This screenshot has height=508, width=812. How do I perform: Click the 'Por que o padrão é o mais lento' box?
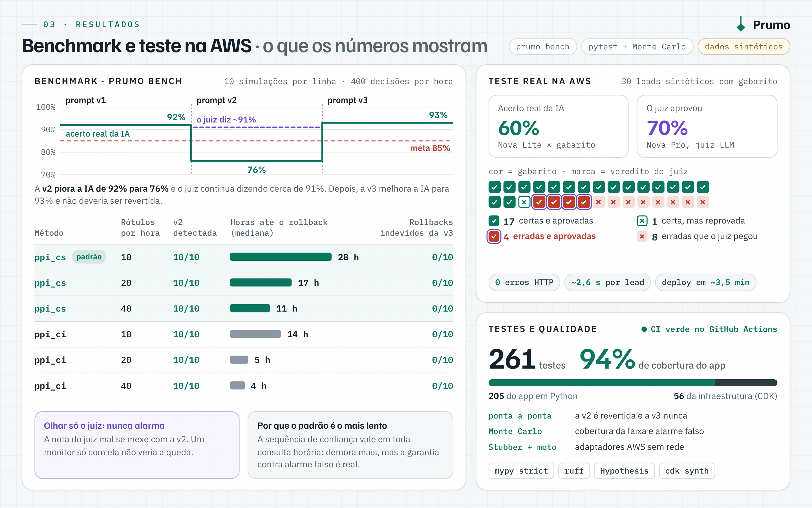click(x=350, y=445)
